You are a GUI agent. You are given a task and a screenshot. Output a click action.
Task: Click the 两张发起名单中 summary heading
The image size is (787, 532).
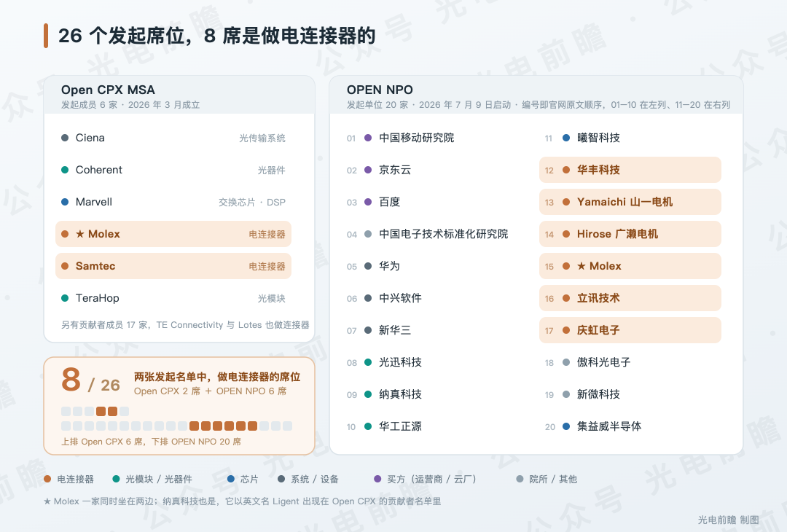pyautogui.click(x=217, y=377)
